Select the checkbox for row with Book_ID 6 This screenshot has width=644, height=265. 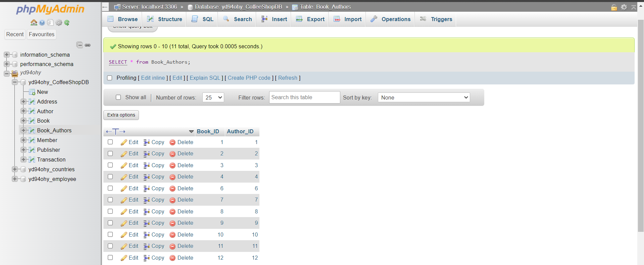tap(110, 188)
